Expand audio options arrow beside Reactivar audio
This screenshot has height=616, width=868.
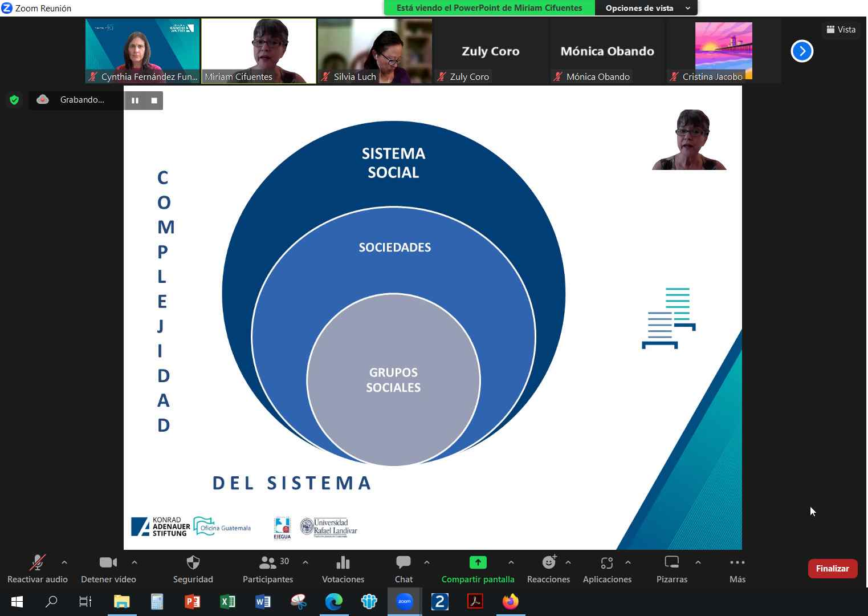pos(64,562)
